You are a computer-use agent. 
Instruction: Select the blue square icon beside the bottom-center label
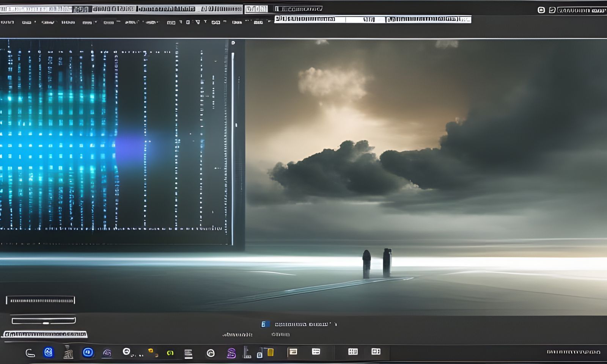pos(266,324)
